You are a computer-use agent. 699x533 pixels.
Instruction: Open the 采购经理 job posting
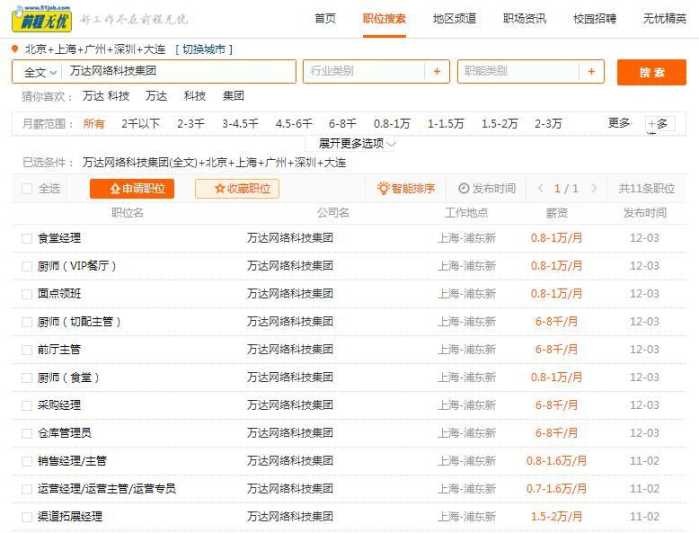(59, 405)
